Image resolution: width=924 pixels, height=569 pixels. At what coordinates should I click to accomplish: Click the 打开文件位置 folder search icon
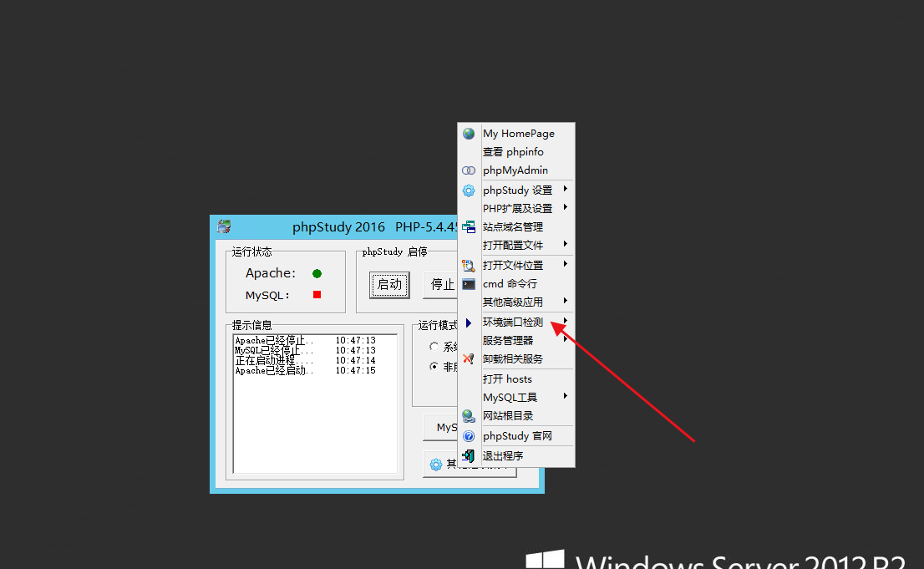[469, 266]
